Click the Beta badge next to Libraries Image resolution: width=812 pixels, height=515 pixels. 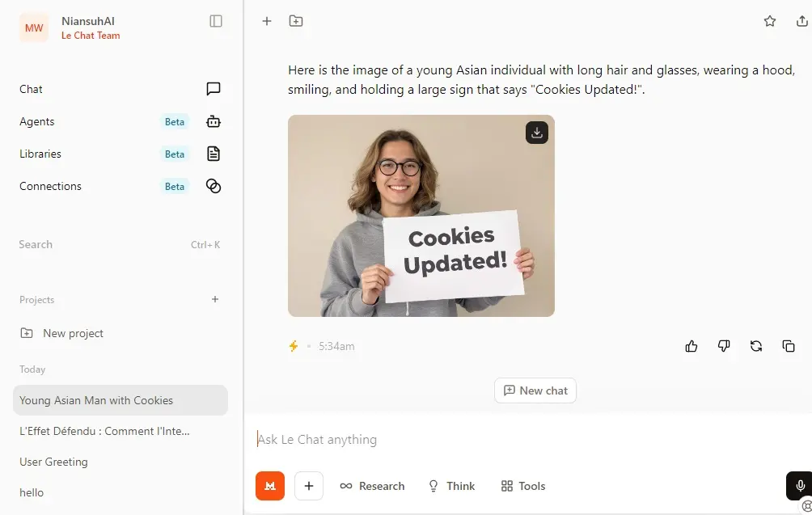[x=175, y=154]
